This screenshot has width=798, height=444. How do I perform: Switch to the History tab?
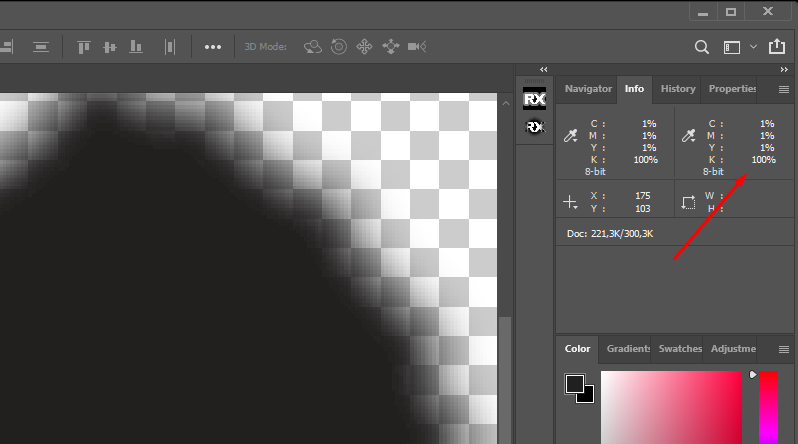tap(678, 89)
